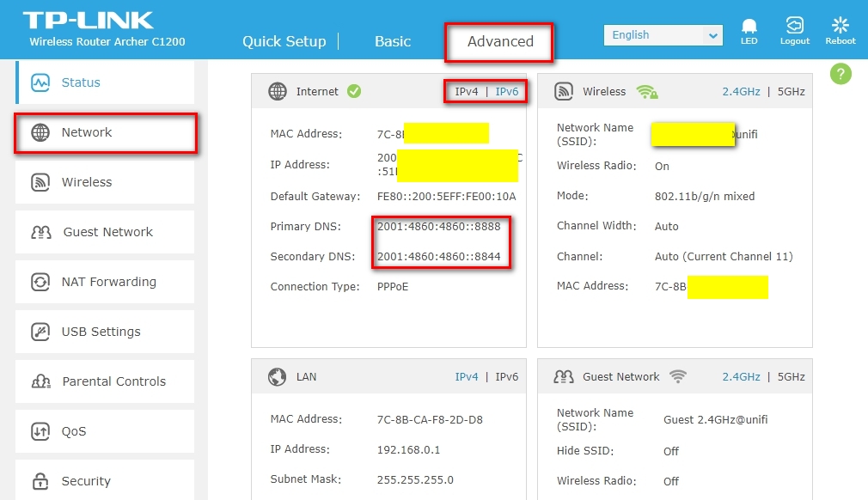The height and width of the screenshot is (500, 868).
Task: Click the Guest Network panel people icon
Action: point(564,376)
